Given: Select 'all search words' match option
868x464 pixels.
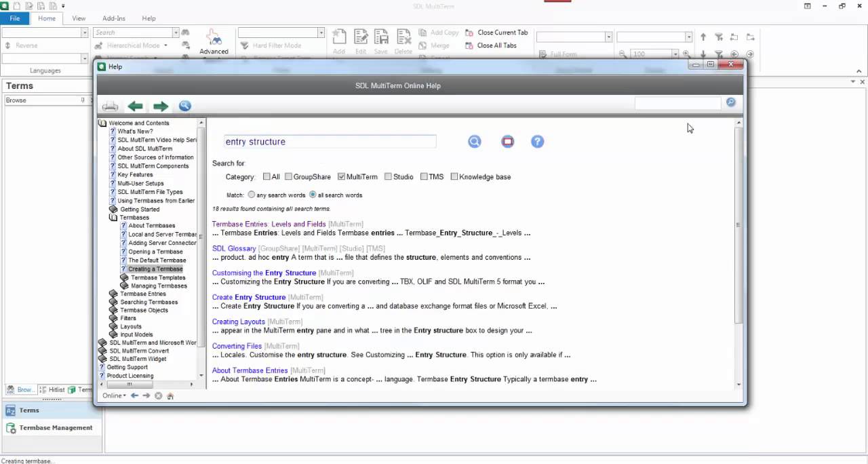Looking at the screenshot, I should pyautogui.click(x=313, y=195).
